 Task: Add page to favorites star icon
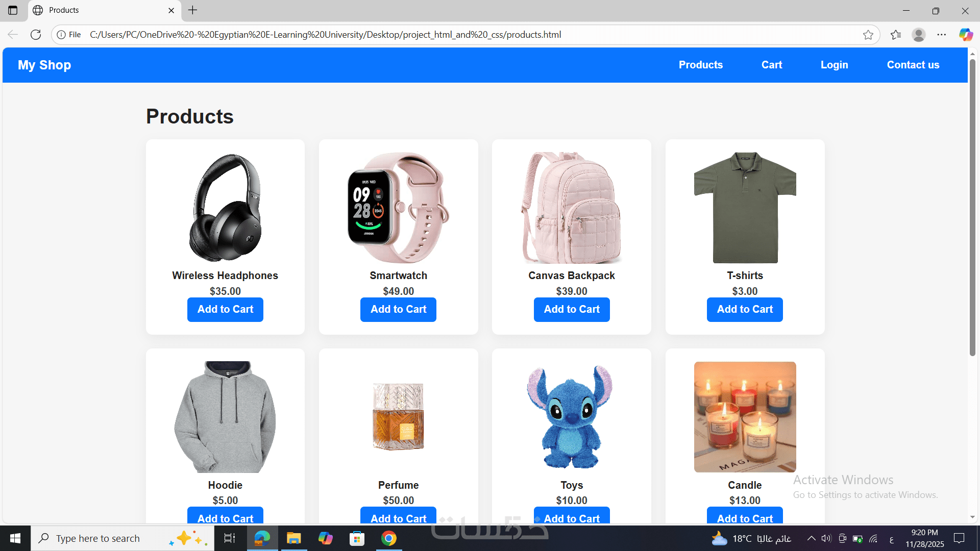[868, 35]
